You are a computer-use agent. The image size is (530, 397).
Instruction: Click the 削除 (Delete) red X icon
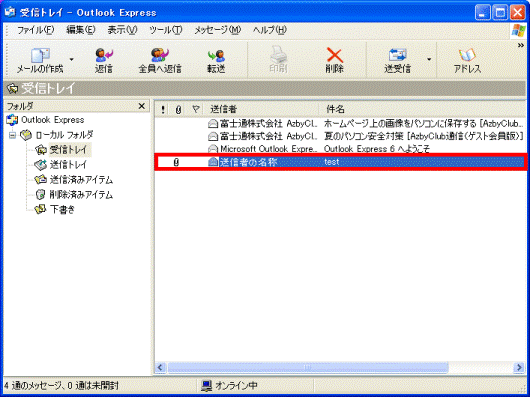(334, 55)
